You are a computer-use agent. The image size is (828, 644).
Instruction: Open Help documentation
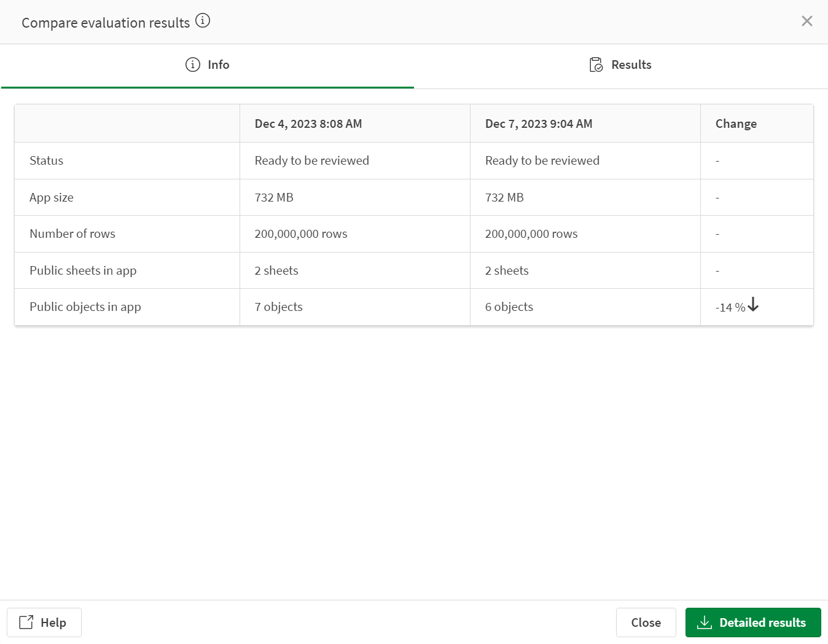click(44, 622)
